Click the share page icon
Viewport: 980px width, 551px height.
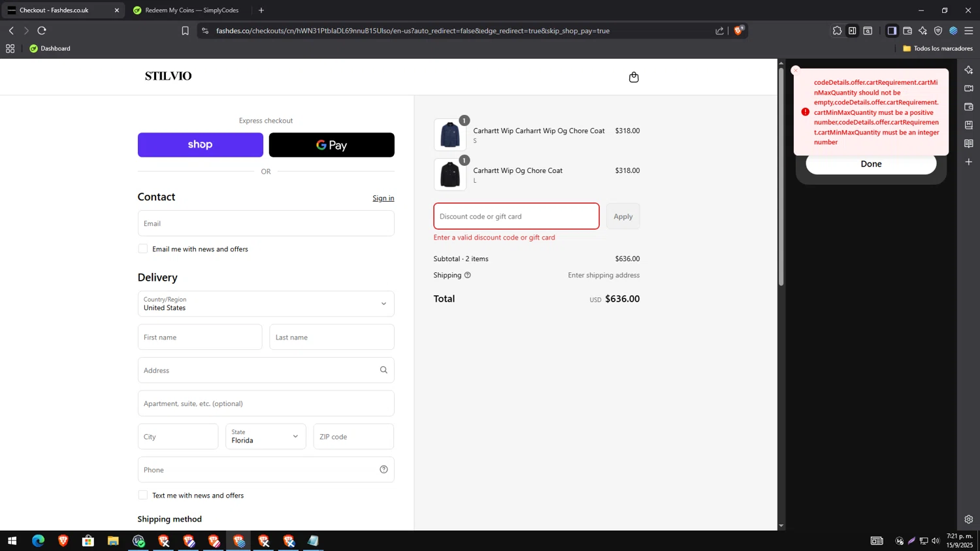coord(719,31)
